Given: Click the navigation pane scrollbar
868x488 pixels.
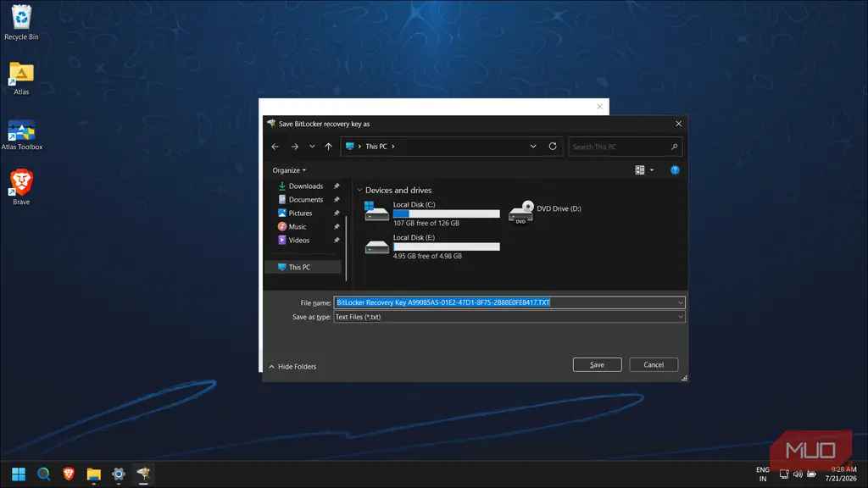Looking at the screenshot, I should click(346, 248).
